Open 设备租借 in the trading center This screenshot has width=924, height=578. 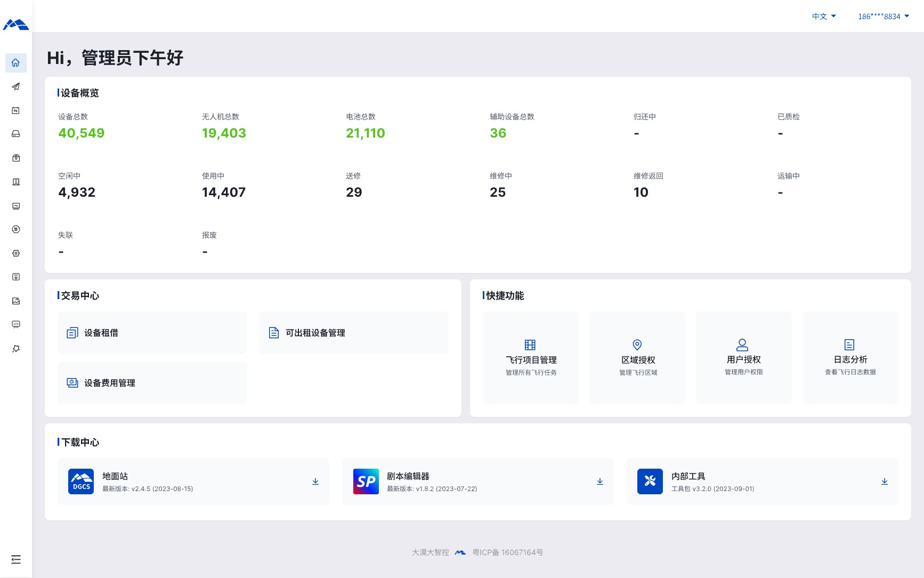click(x=152, y=333)
